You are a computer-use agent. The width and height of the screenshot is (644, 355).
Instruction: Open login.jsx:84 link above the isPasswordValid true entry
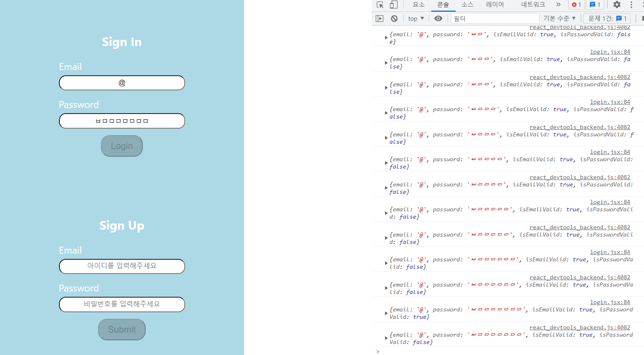pos(610,302)
